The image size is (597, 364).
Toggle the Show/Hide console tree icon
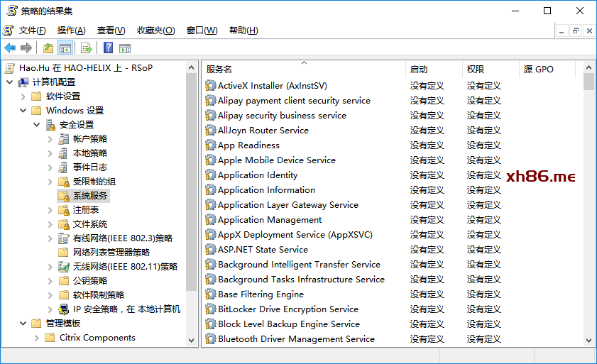[x=65, y=48]
